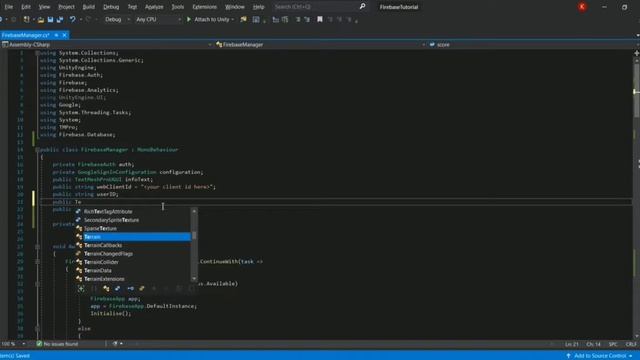Click the comment out lines icon
The width and height of the screenshot is (640, 360).
click(x=298, y=19)
